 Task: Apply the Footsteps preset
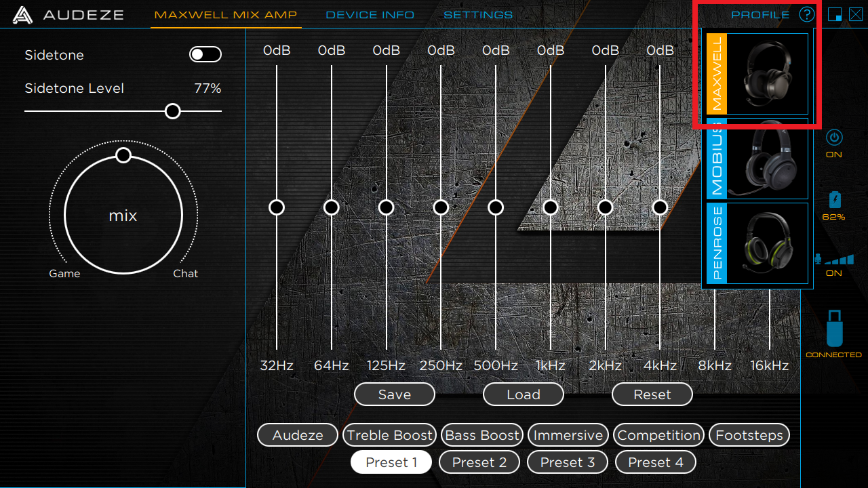[749, 435]
